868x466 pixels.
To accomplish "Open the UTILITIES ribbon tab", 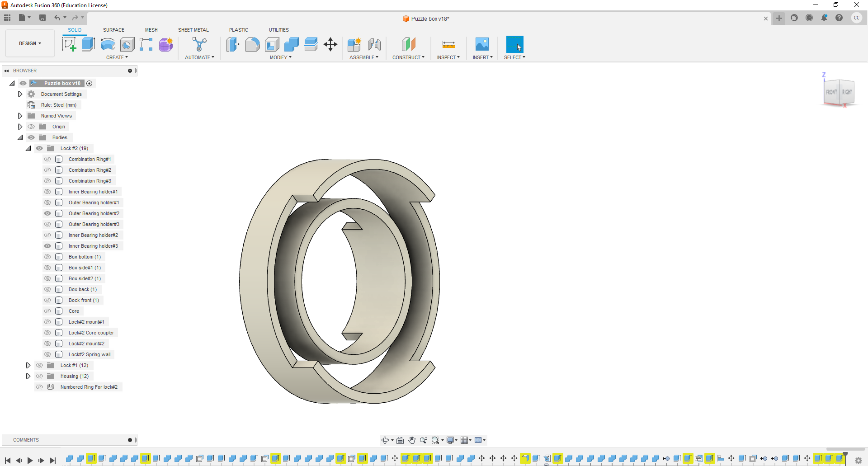I will (279, 30).
